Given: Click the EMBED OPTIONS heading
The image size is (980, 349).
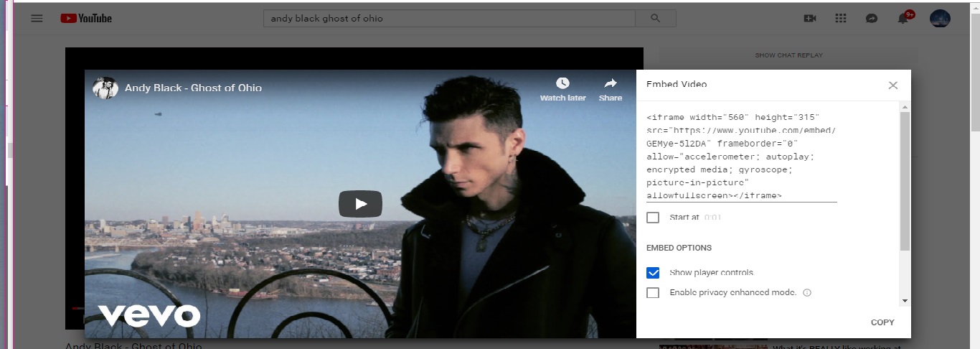Looking at the screenshot, I should click(679, 248).
